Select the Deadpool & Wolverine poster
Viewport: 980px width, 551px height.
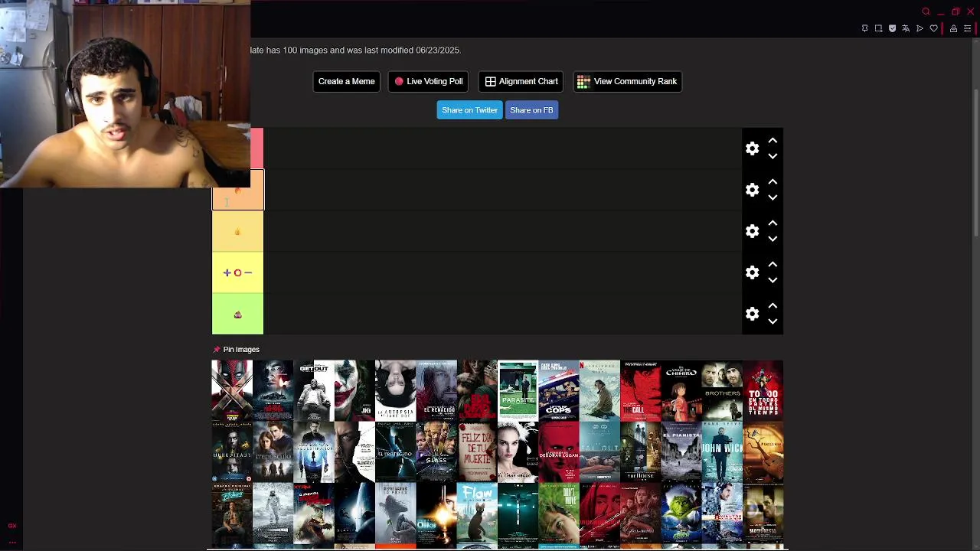(232, 390)
